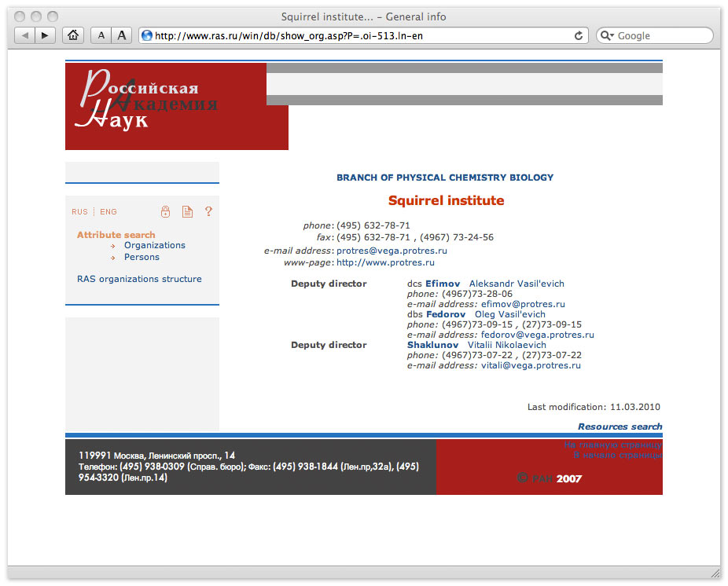This screenshot has height=586, width=728.
Task: Switch language to ENG
Action: click(x=108, y=212)
